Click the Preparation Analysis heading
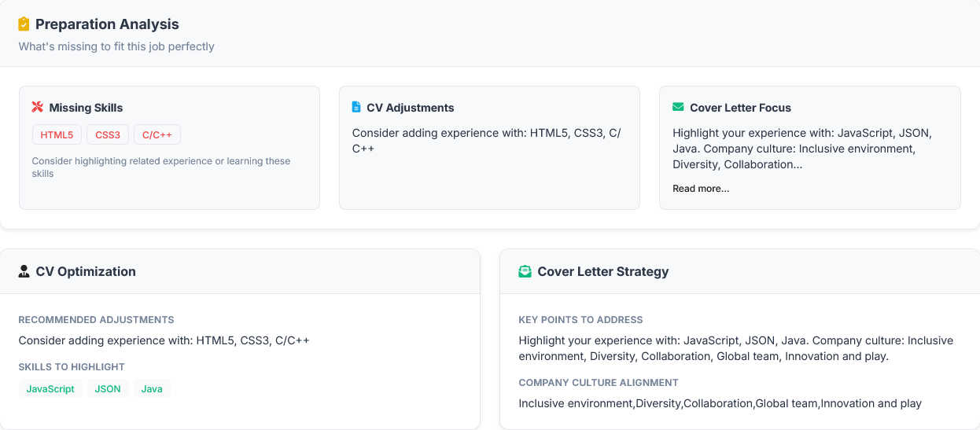 coord(107,24)
